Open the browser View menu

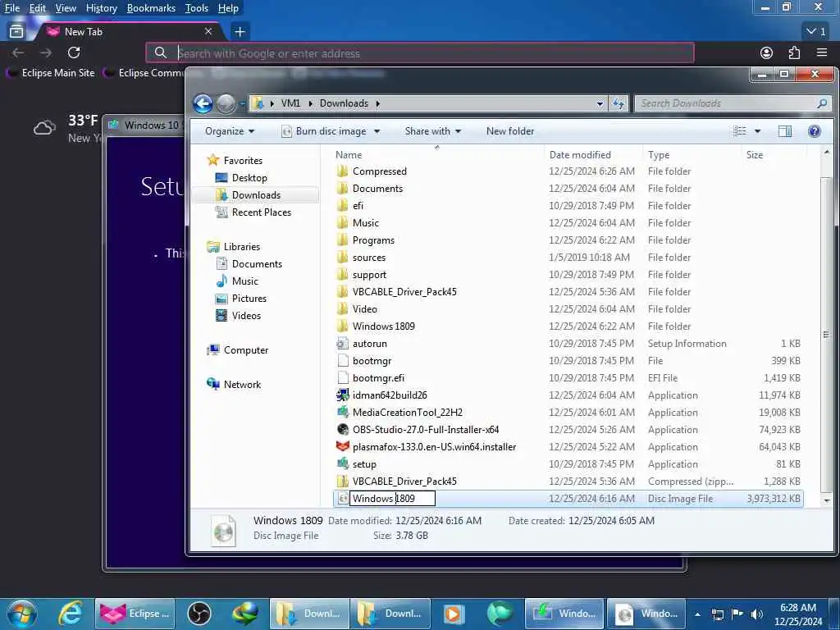[66, 8]
